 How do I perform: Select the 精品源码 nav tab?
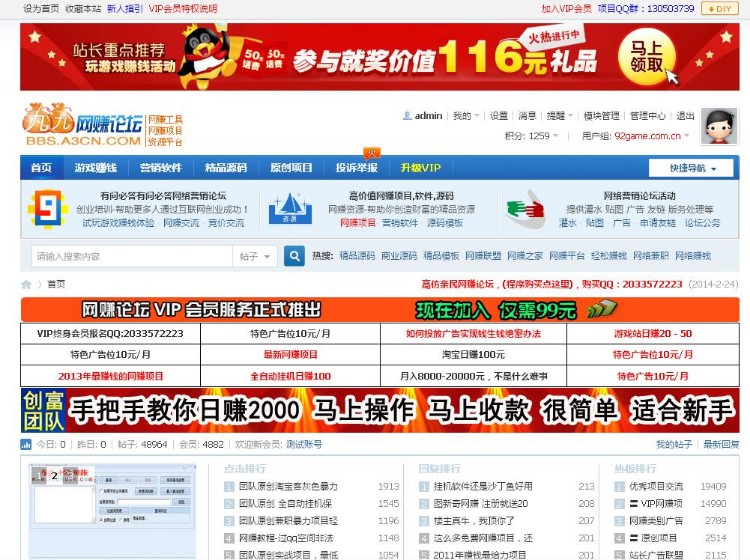tap(226, 167)
